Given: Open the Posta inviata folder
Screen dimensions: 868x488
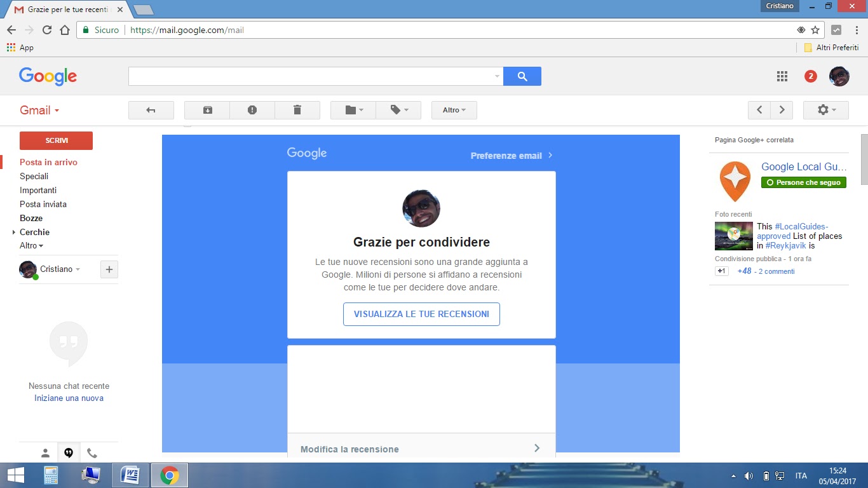Looking at the screenshot, I should [x=43, y=204].
